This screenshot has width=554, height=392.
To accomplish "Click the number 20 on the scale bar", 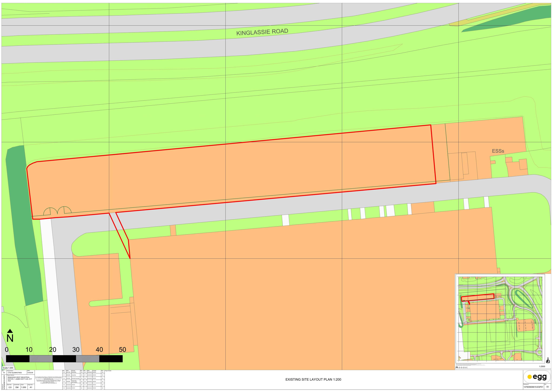I will 53,350.
